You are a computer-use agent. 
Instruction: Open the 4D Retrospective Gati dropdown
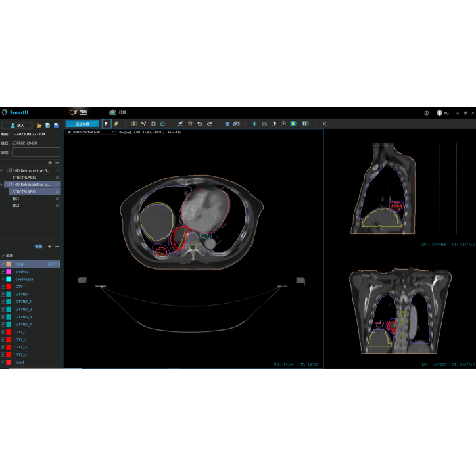tap(91, 132)
